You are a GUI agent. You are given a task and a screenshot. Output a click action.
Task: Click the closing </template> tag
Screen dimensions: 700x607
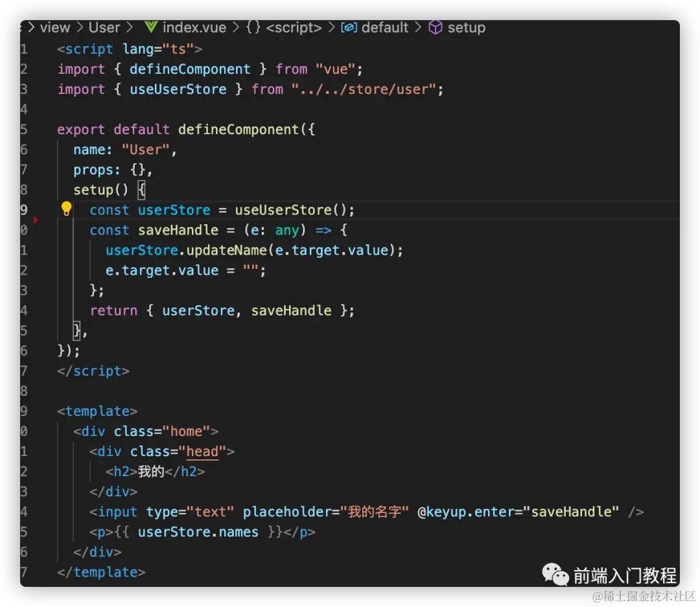click(x=101, y=572)
